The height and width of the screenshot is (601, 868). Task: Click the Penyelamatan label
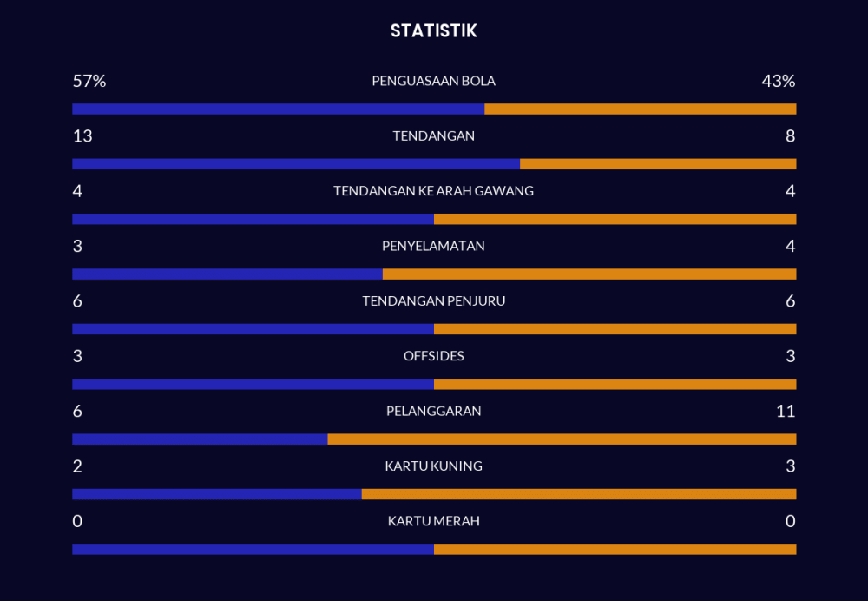pyautogui.click(x=433, y=246)
